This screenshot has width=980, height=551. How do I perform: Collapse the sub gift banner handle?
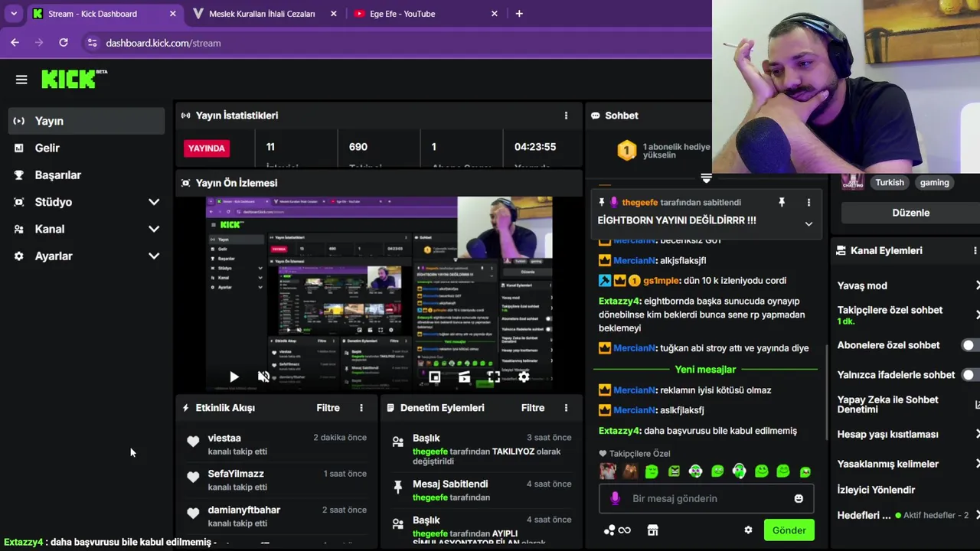point(706,178)
